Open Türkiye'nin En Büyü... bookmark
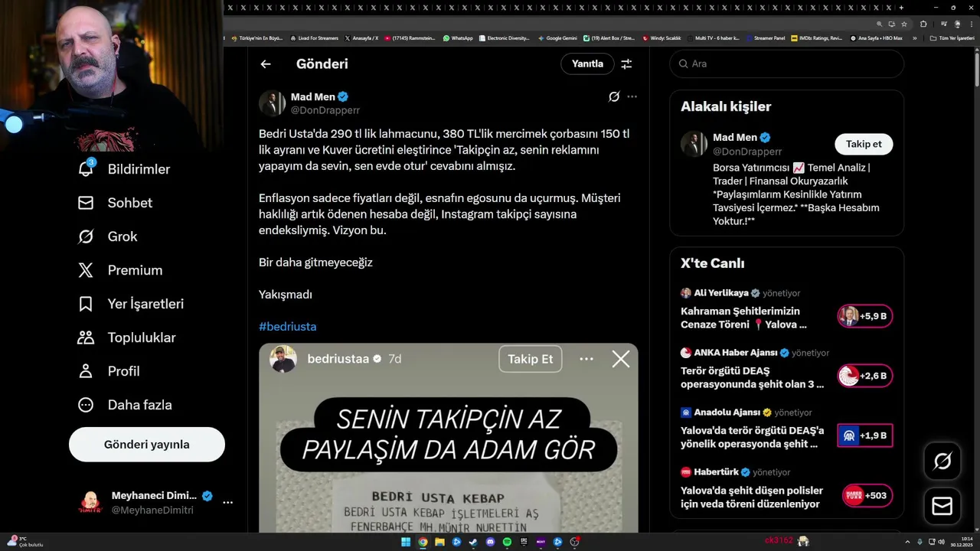 (x=257, y=37)
